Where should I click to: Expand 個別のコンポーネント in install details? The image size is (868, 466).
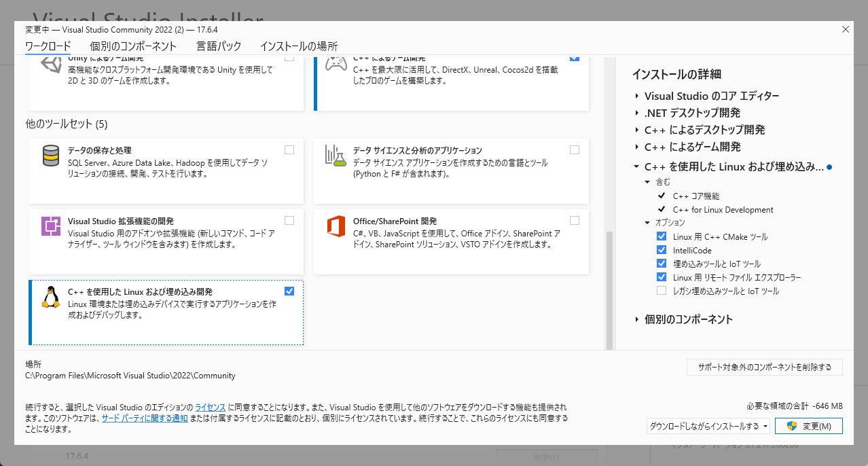pyautogui.click(x=636, y=319)
